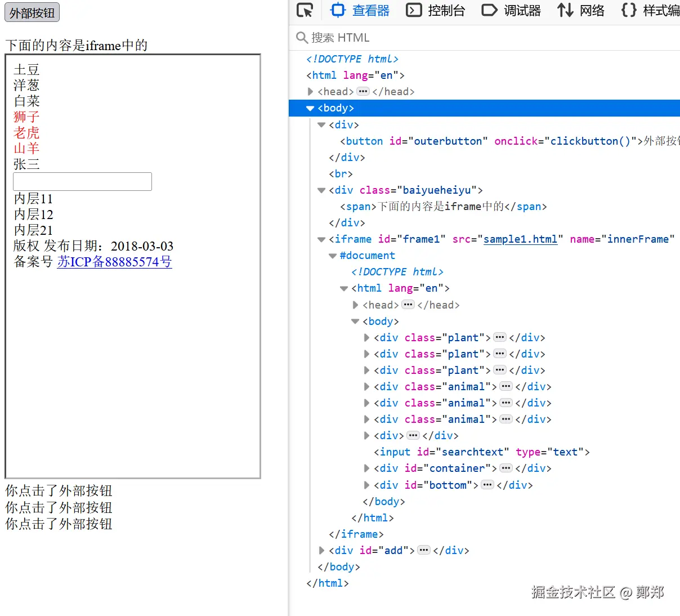Select the input id searchtext node
680x616 pixels.
482,452
